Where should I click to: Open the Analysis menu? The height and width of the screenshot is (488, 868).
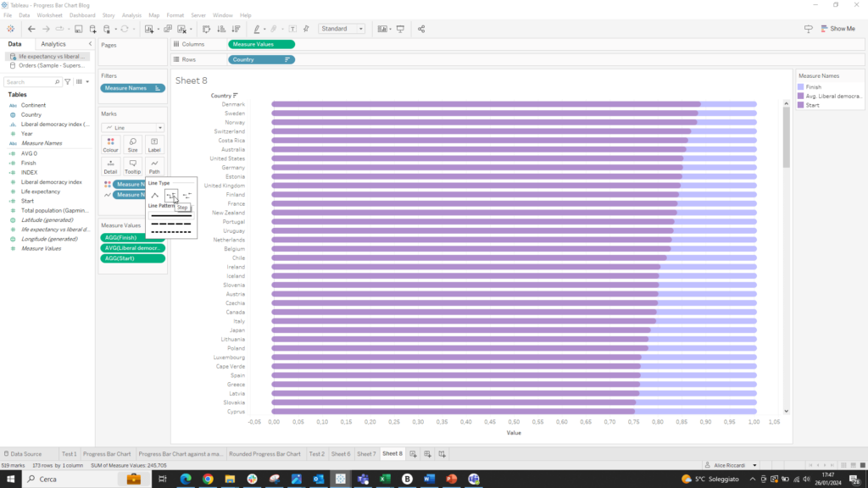[131, 14]
